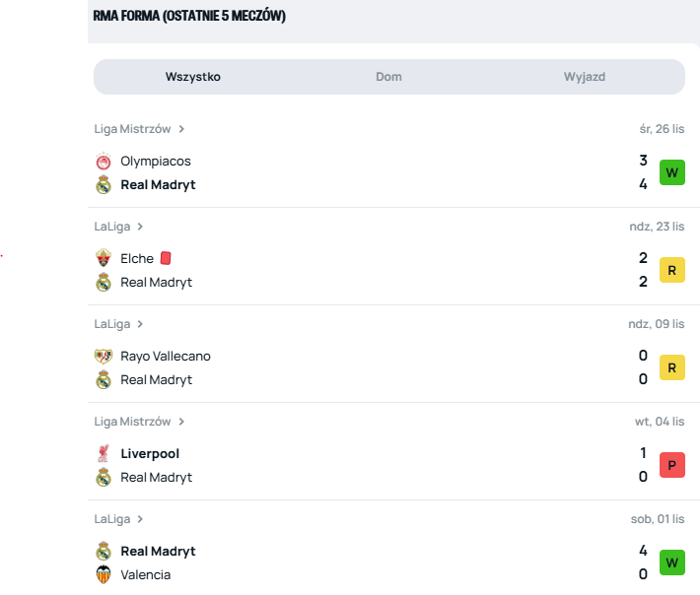Screen dimensions: 700x595
Task: Expand LaLiga chevron above Rayo Vallecano match
Action: point(140,324)
